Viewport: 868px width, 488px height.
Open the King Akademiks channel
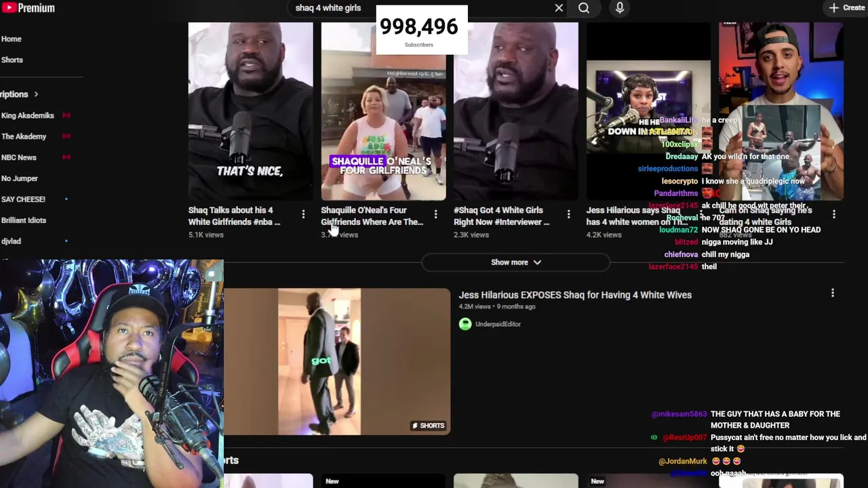pos(28,116)
